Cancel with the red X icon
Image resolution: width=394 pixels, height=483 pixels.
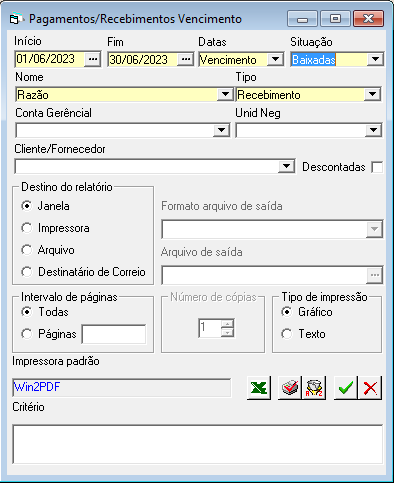pyautogui.click(x=370, y=388)
